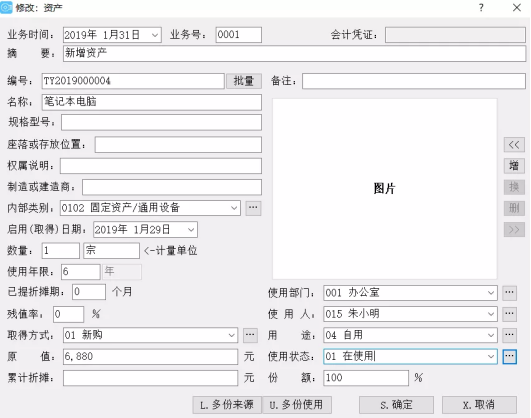The height and width of the screenshot is (418, 531).
Task: Open ellipsis button next to 使用部门
Action: tap(509, 293)
